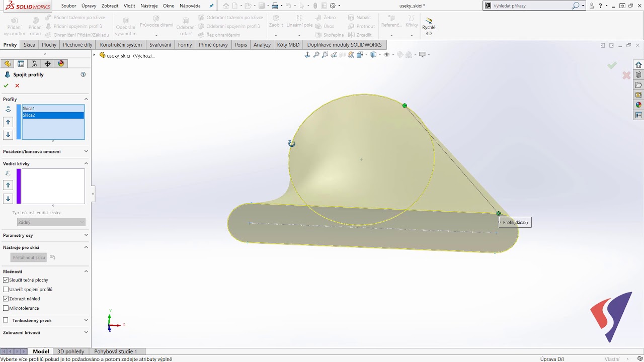The height and width of the screenshot is (362, 644).
Task: Move the selected profile up in Profily
Action: 8,122
